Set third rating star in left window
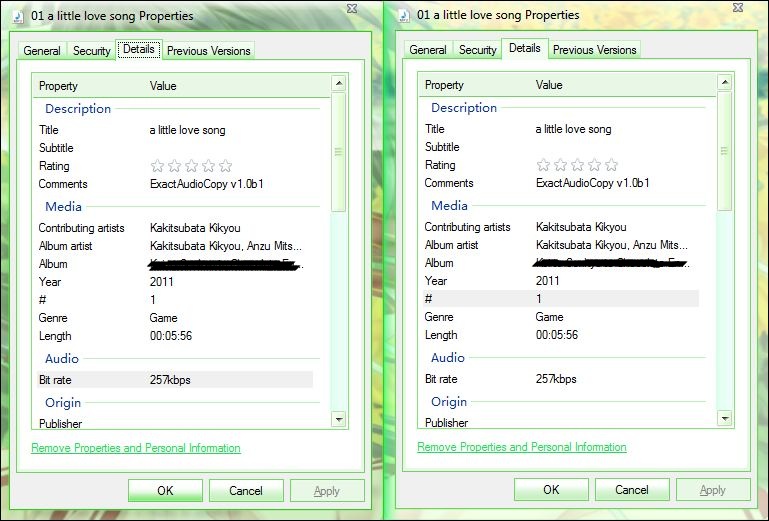 (191, 166)
